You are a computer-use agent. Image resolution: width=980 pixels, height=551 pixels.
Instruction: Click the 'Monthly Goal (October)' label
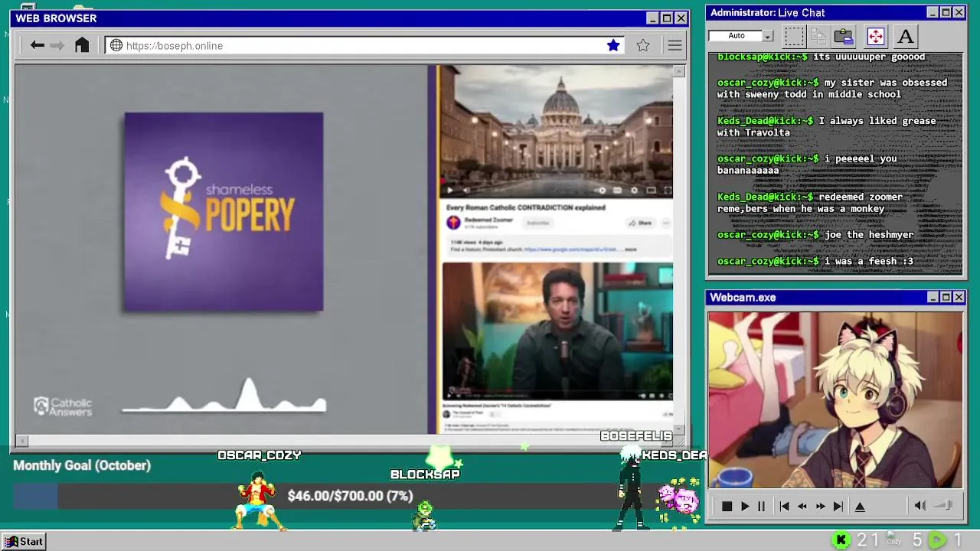click(x=82, y=465)
